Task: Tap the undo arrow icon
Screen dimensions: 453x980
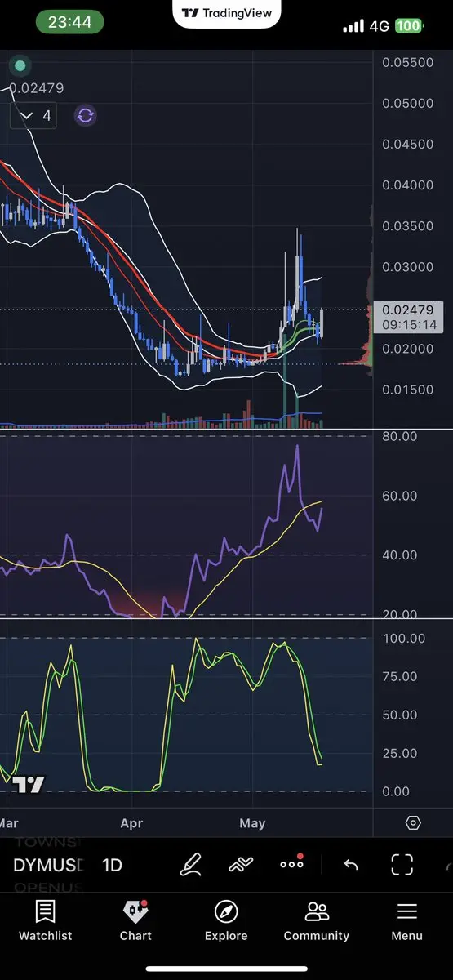Action: coord(351,865)
